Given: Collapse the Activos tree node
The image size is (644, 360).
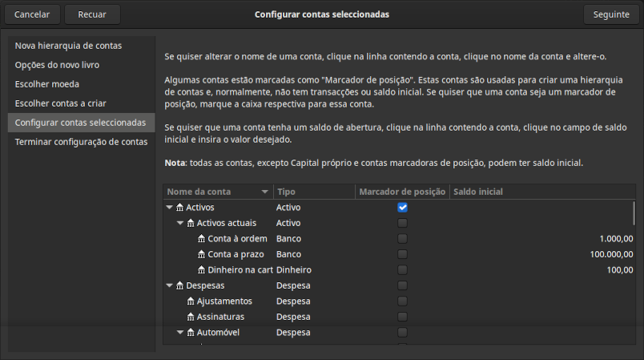Looking at the screenshot, I should point(169,208).
